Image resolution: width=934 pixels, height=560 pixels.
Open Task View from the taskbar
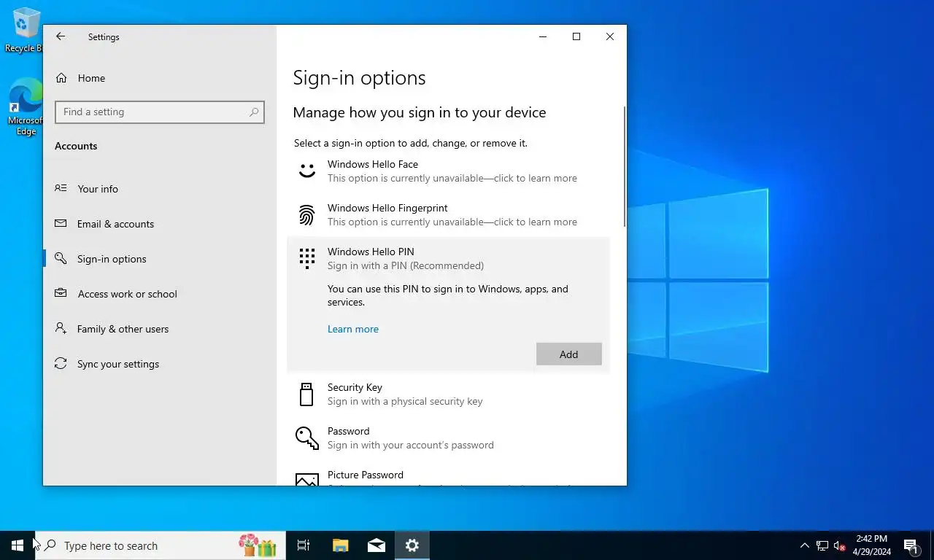coord(304,545)
